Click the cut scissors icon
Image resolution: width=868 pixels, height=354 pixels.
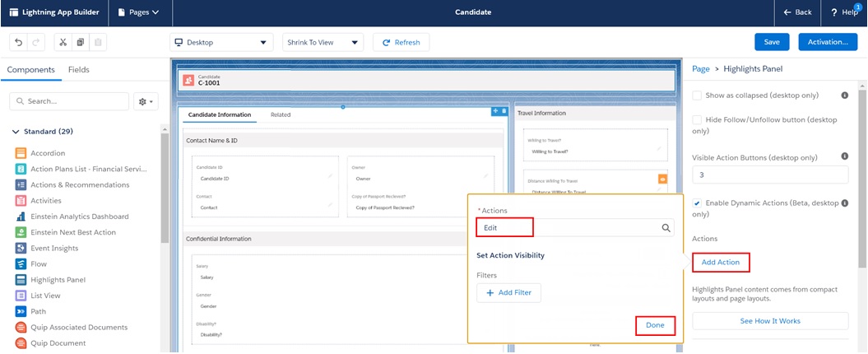[63, 42]
